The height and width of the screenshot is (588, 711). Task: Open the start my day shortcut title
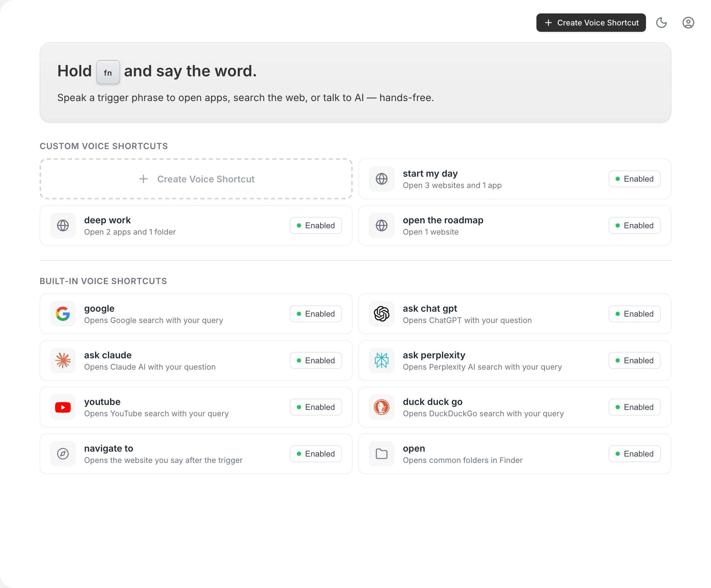pos(430,174)
